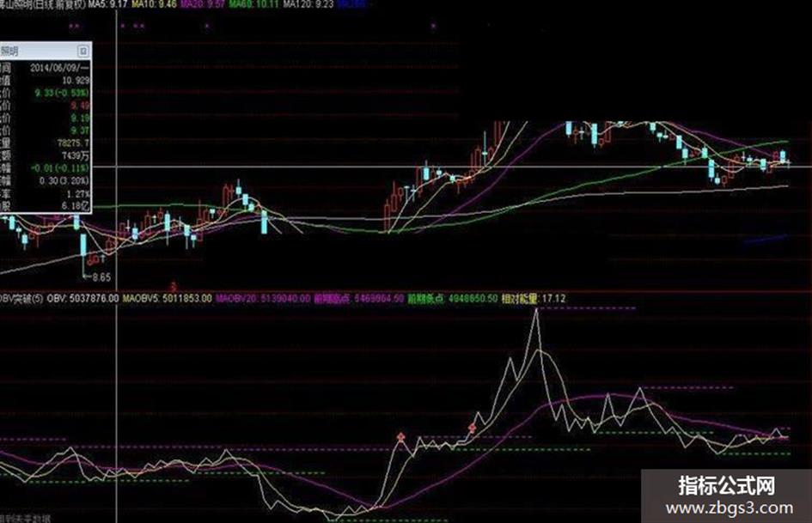Click the first red diamond signal on OBV chart

(x=400, y=437)
